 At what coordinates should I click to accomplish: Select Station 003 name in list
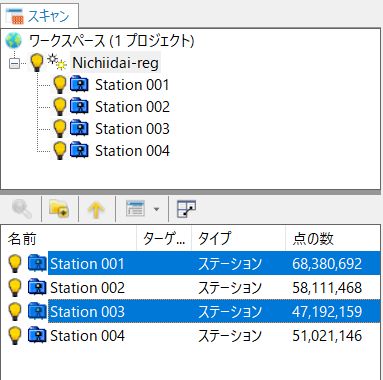tap(87, 312)
